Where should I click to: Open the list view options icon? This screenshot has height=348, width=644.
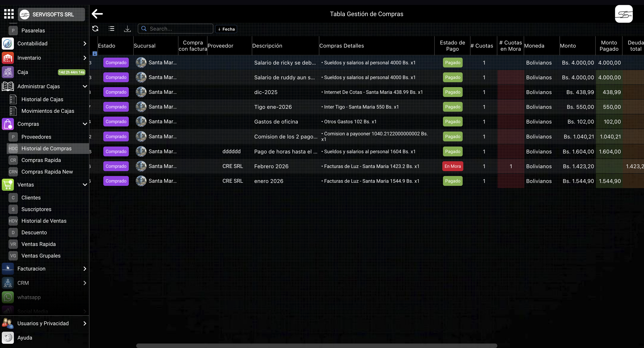coord(112,29)
